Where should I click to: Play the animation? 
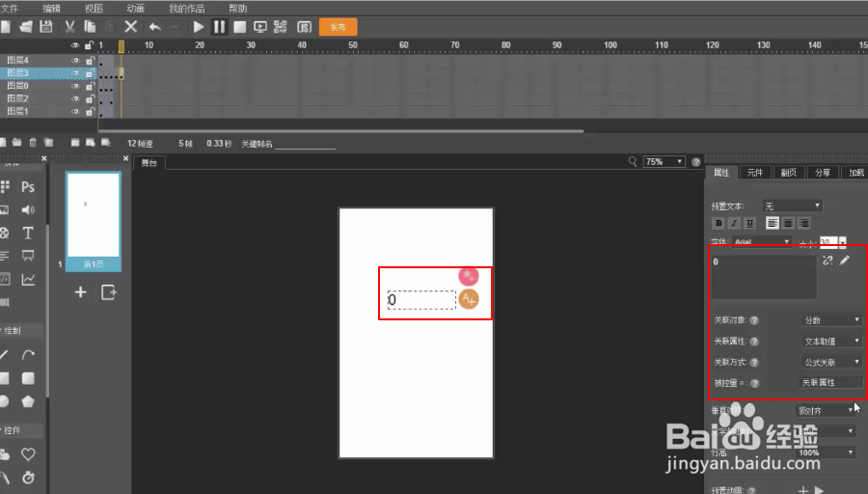click(198, 27)
